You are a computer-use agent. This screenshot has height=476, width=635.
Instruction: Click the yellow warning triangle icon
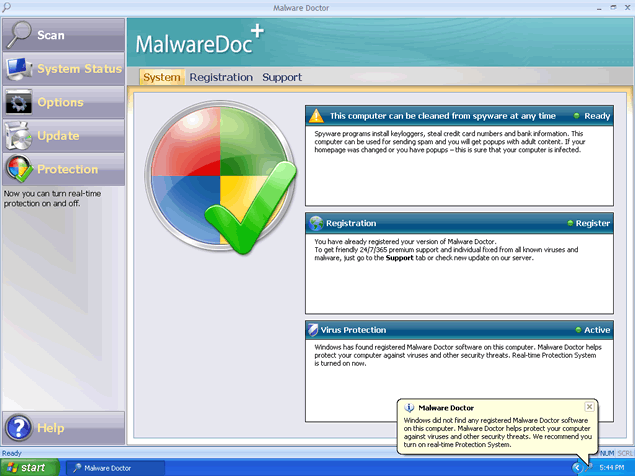click(x=317, y=115)
